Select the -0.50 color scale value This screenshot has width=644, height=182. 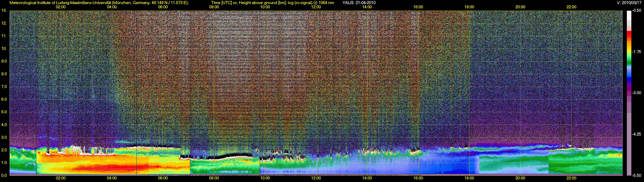[x=636, y=10]
